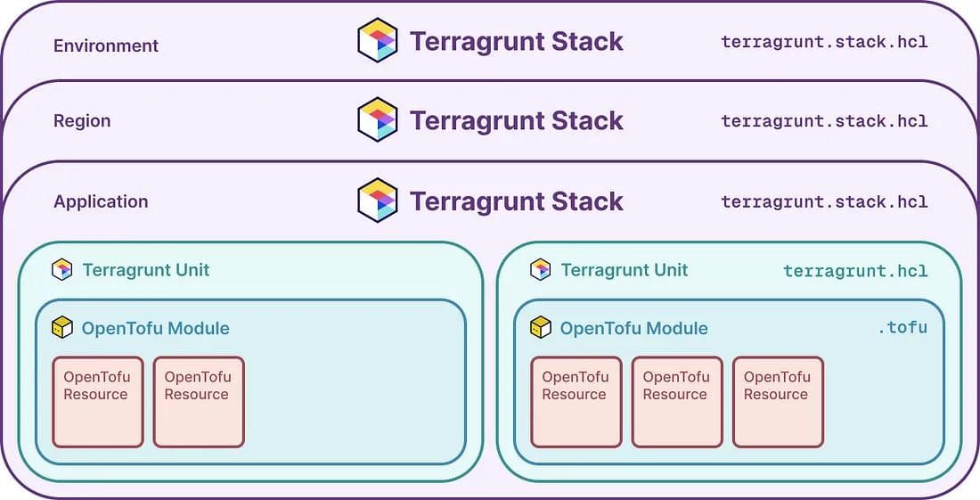The width and height of the screenshot is (980, 500).
Task: Click the Region label
Action: click(x=82, y=120)
